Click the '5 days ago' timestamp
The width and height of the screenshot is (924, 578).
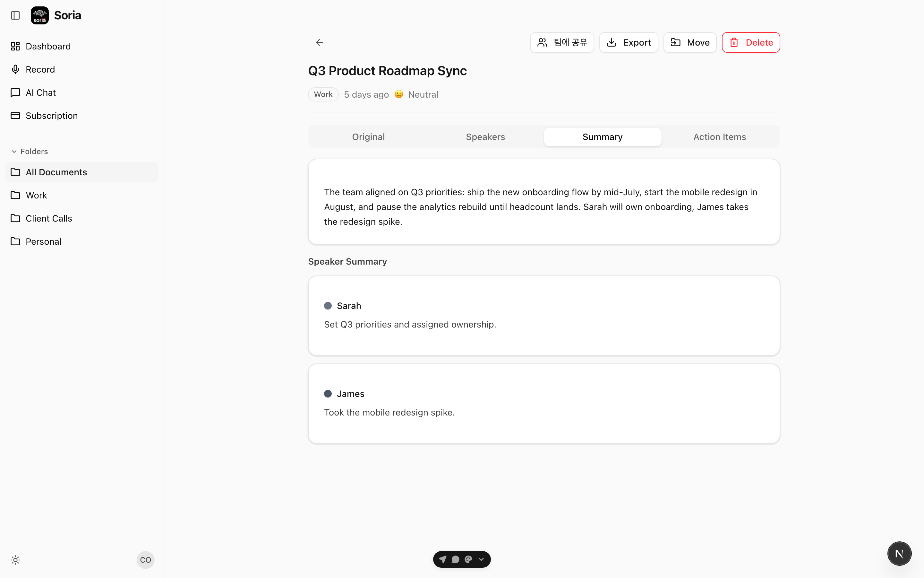366,94
